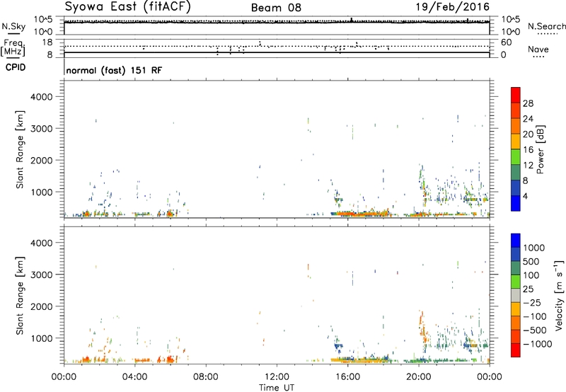Pick the yellow-orange 16–20 dB power swatch
The image size is (566, 392).
coord(516,142)
